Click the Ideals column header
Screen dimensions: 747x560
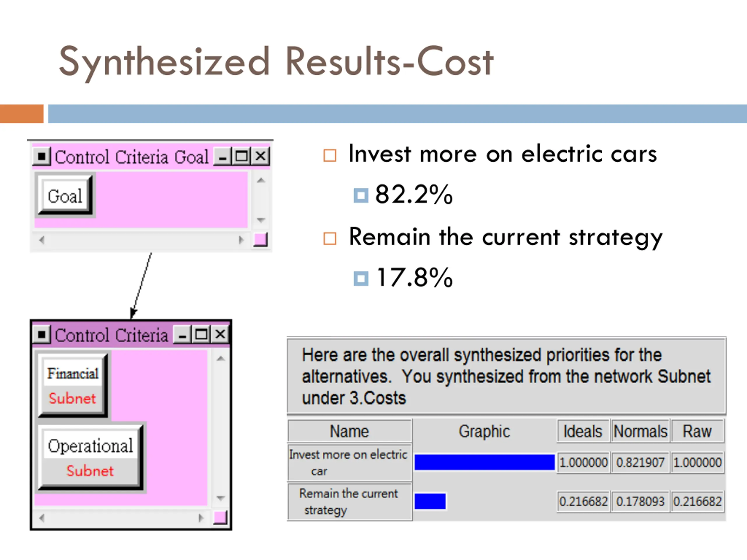coord(583,431)
